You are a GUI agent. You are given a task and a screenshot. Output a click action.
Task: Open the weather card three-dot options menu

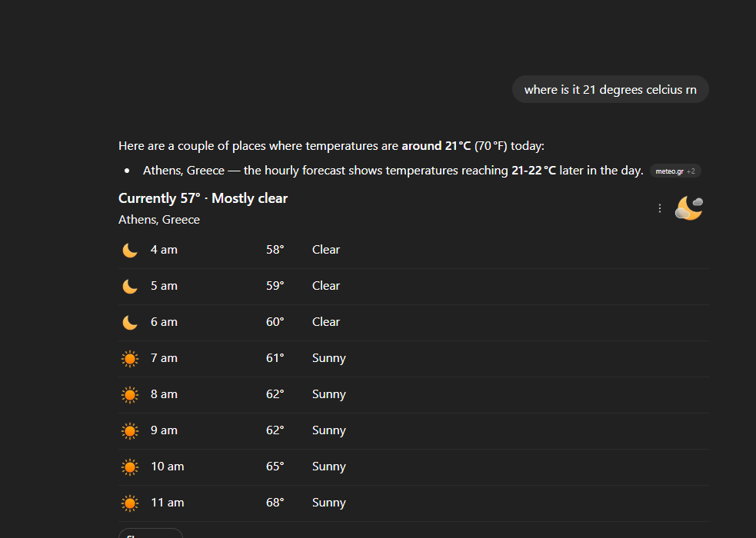click(x=659, y=208)
